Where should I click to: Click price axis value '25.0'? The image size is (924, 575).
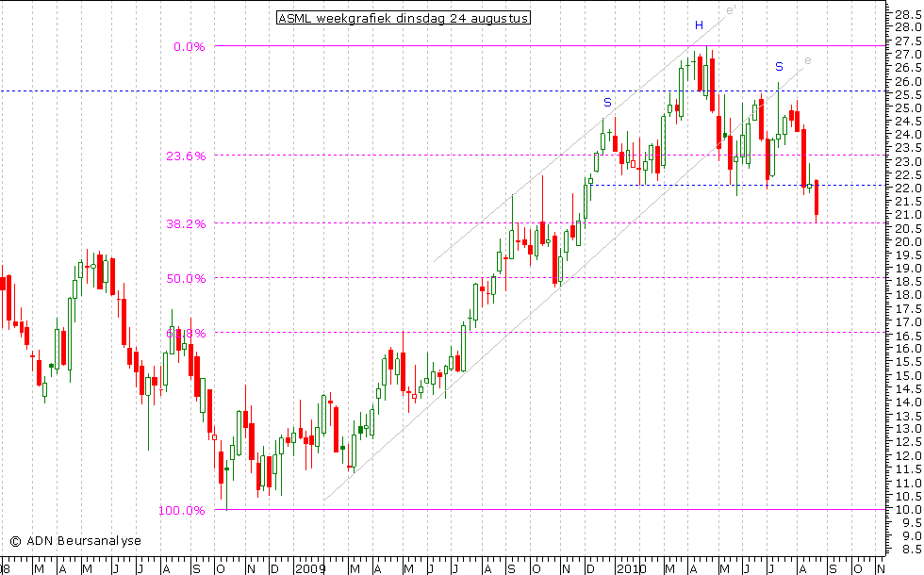pyautogui.click(x=908, y=107)
